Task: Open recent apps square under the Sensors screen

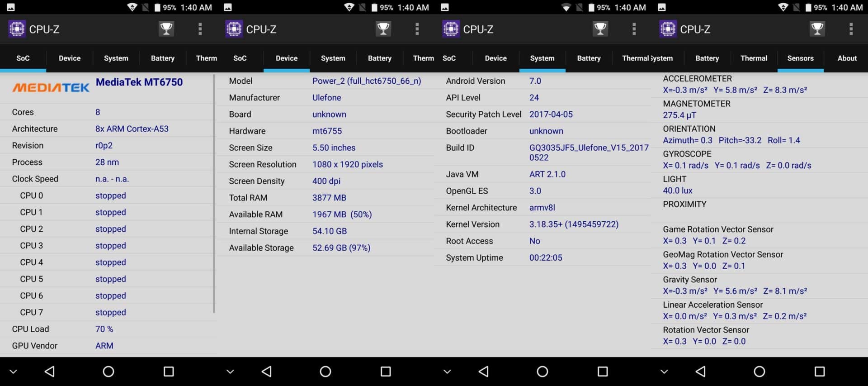Action: tap(820, 372)
